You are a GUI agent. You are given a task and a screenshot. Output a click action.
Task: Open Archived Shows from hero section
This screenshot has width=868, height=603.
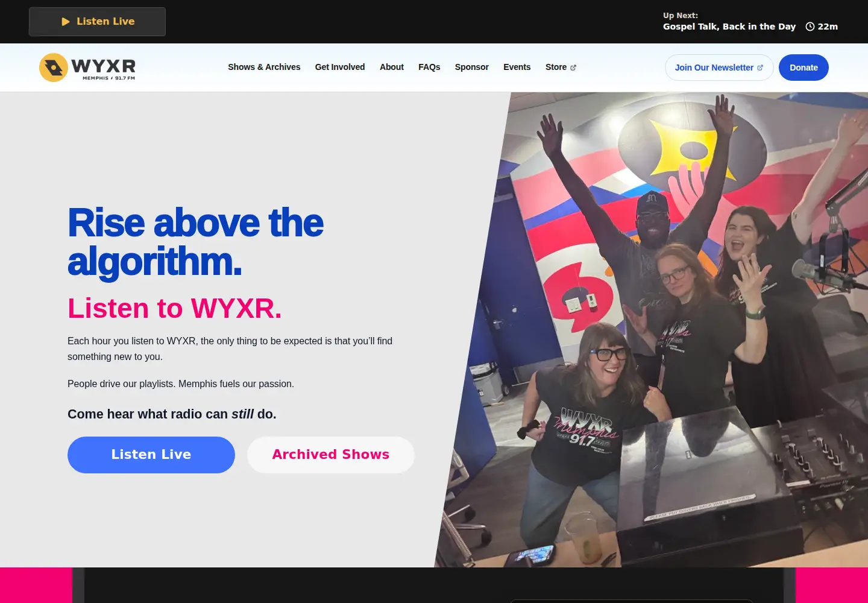click(x=331, y=455)
